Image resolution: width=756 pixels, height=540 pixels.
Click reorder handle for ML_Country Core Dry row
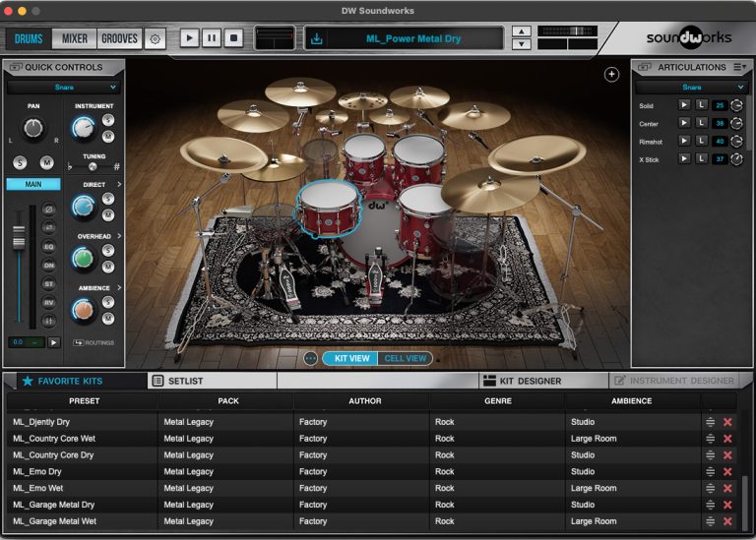coord(710,455)
